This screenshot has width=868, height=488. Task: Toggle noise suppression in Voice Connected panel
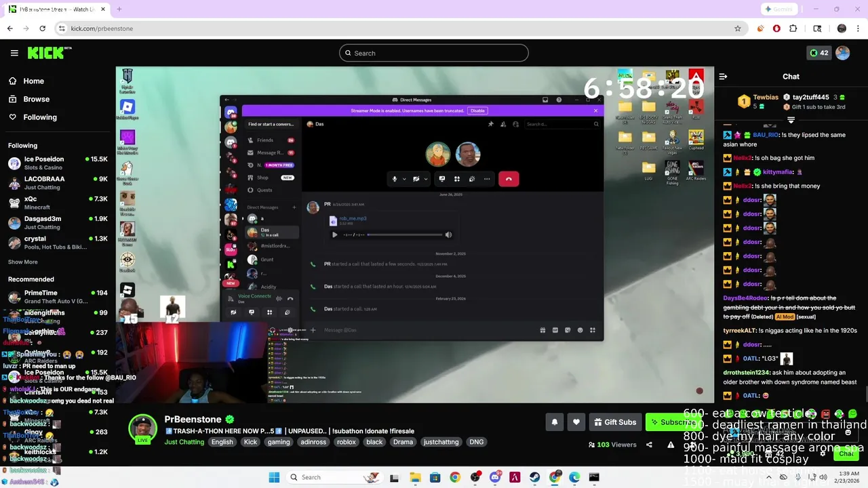click(x=279, y=298)
